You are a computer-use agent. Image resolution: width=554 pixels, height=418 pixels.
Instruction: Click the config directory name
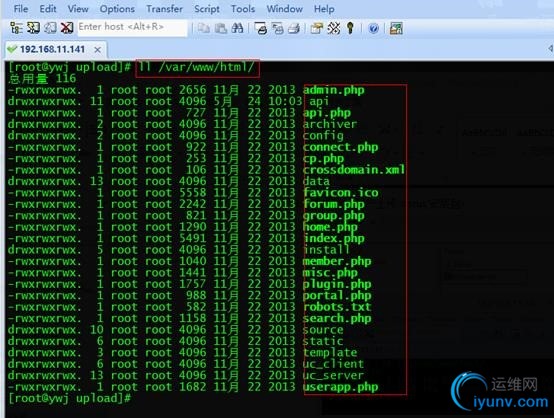point(323,136)
